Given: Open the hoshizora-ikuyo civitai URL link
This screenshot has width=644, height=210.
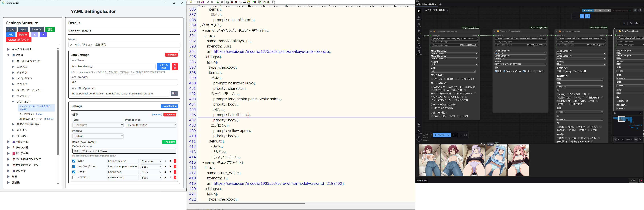Looking at the screenshot, I should click(x=271, y=51).
